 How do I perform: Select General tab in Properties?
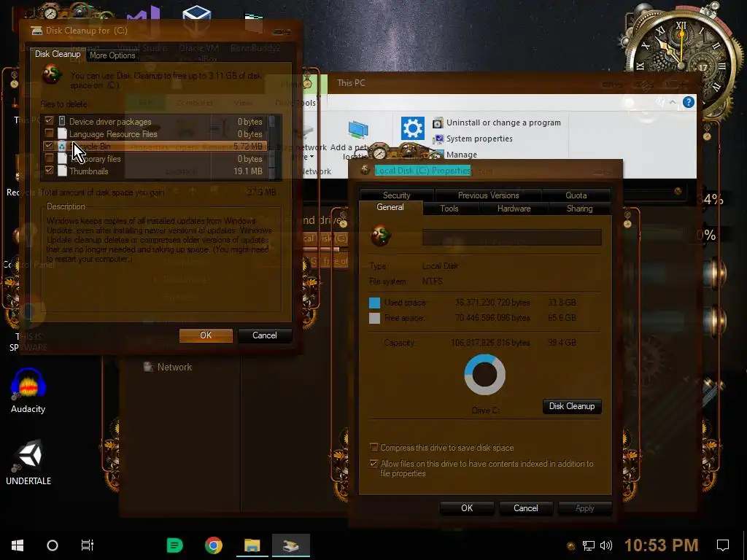[390, 207]
